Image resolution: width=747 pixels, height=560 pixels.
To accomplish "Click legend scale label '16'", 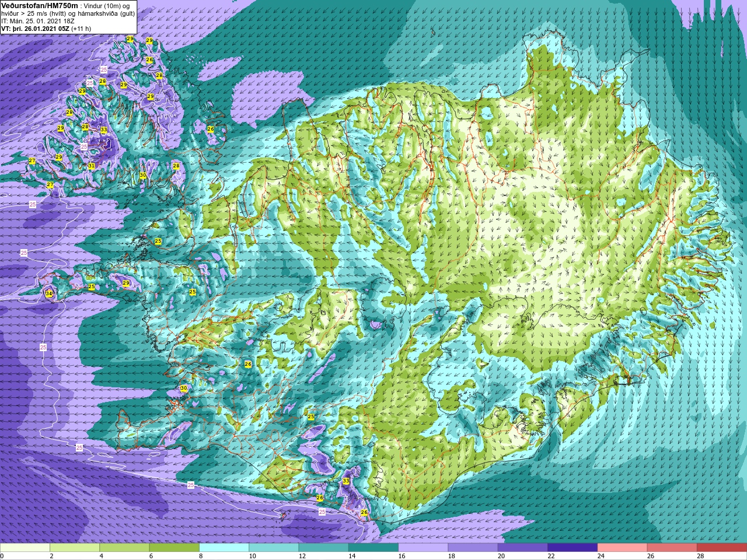I will click(x=402, y=556).
